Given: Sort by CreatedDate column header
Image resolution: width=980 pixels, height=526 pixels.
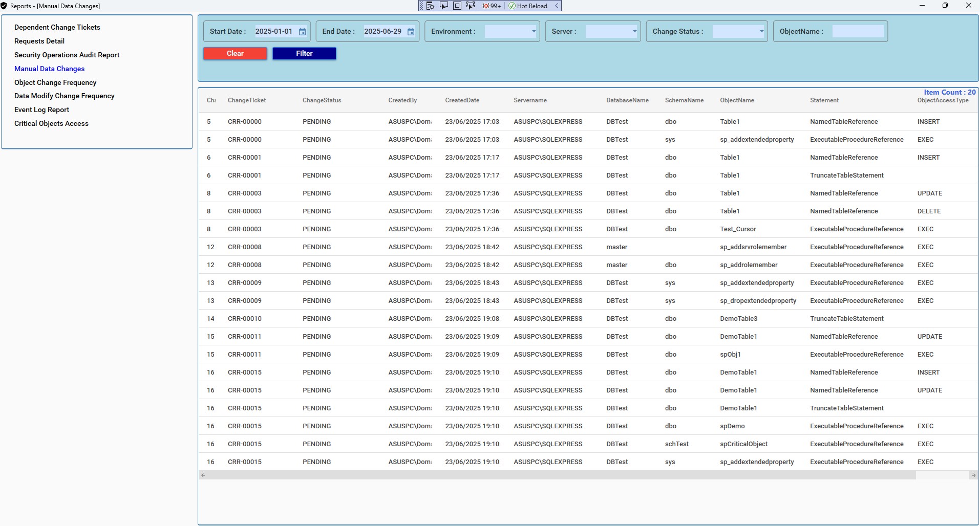Looking at the screenshot, I should (462, 100).
